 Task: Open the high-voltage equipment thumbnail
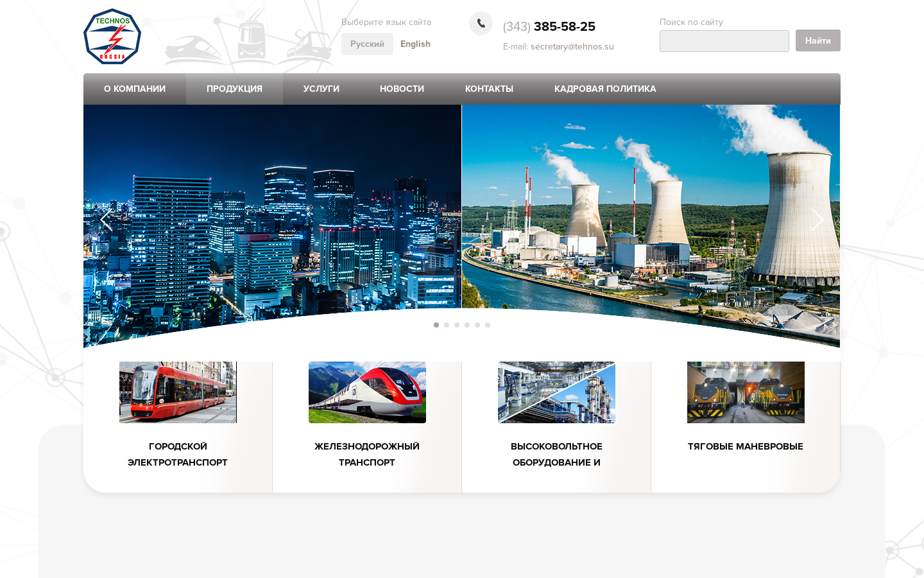pyautogui.click(x=556, y=392)
